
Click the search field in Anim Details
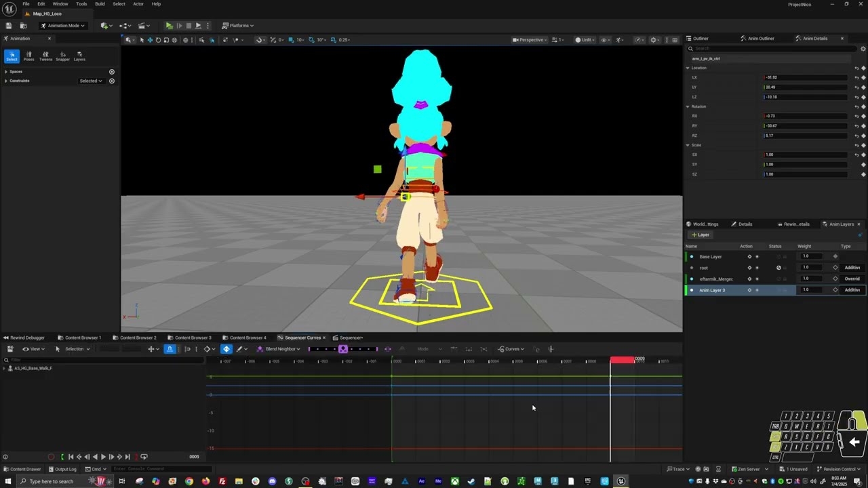(772, 49)
